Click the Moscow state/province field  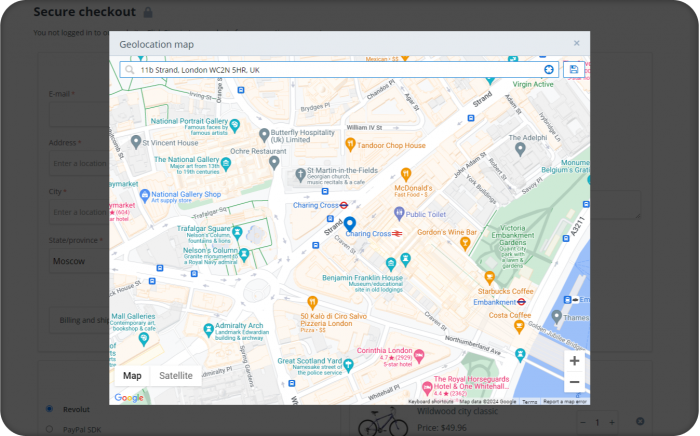(79, 261)
